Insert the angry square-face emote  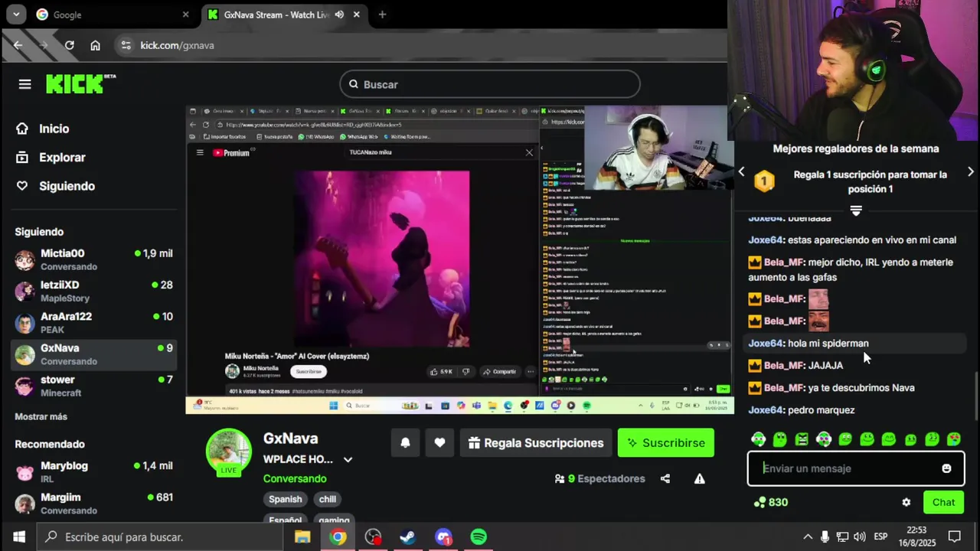click(x=802, y=439)
